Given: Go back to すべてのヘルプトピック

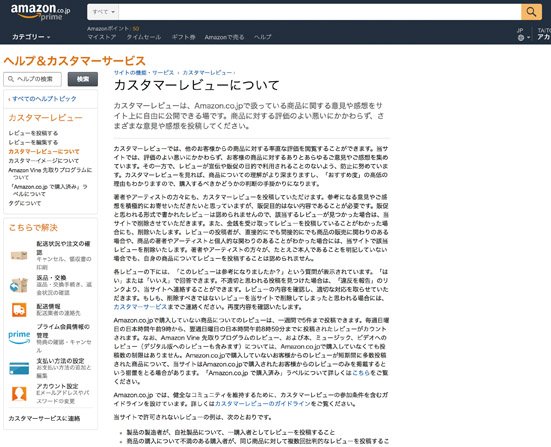Looking at the screenshot, I should (x=42, y=99).
